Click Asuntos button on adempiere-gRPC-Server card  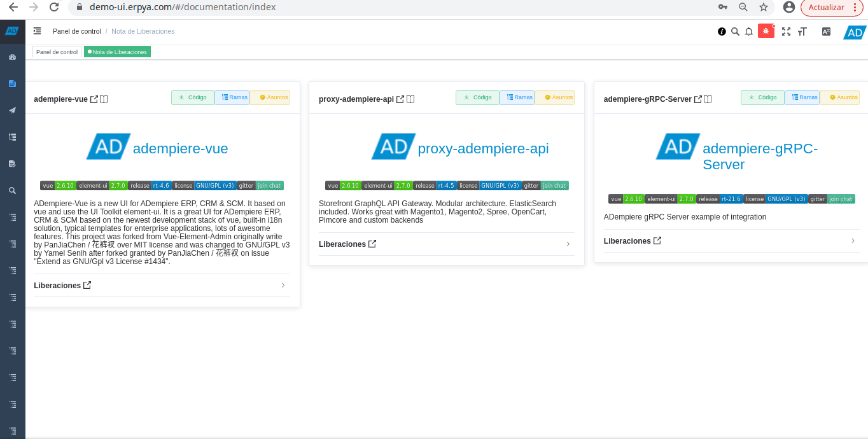coord(839,97)
